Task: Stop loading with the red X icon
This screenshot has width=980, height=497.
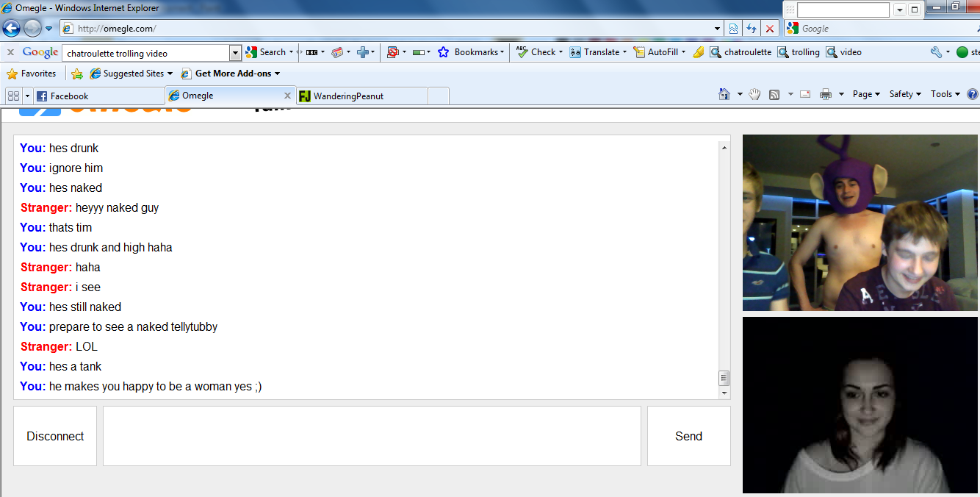Action: 770,29
